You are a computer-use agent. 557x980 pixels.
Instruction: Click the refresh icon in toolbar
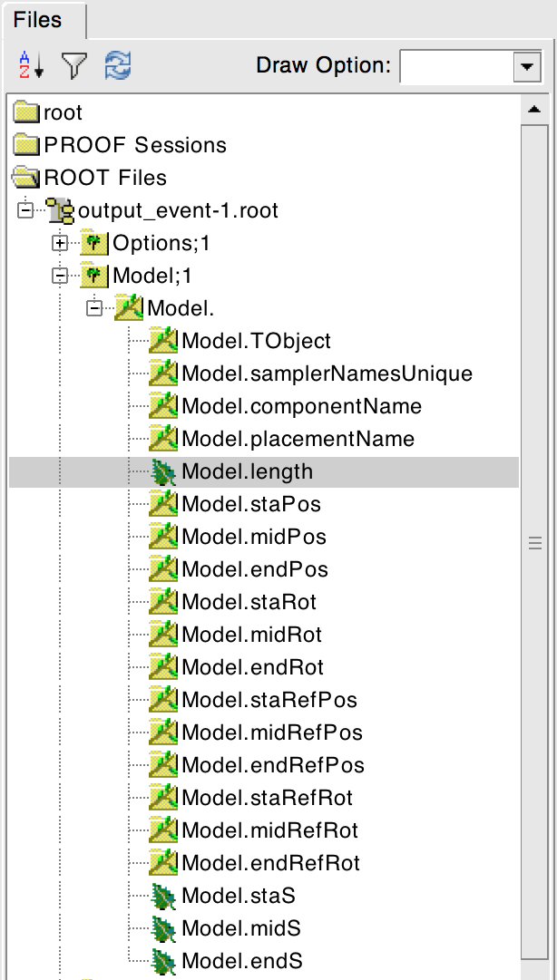pyautogui.click(x=118, y=65)
